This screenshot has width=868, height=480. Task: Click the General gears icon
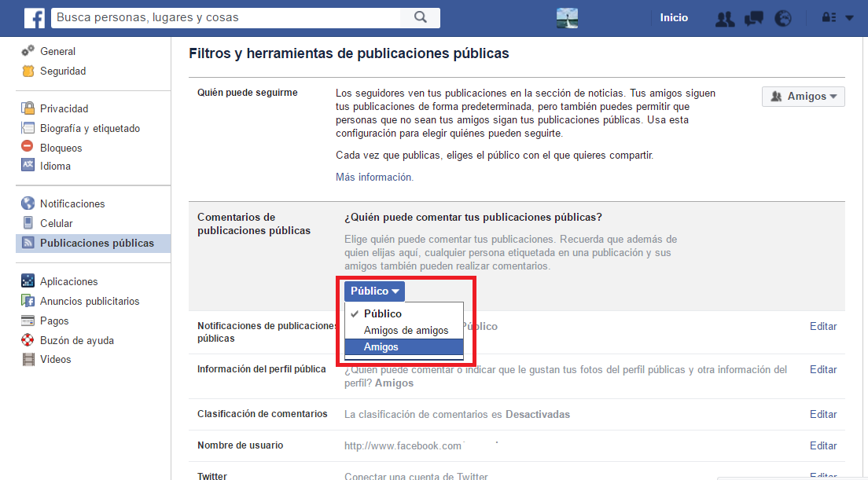[x=28, y=51]
